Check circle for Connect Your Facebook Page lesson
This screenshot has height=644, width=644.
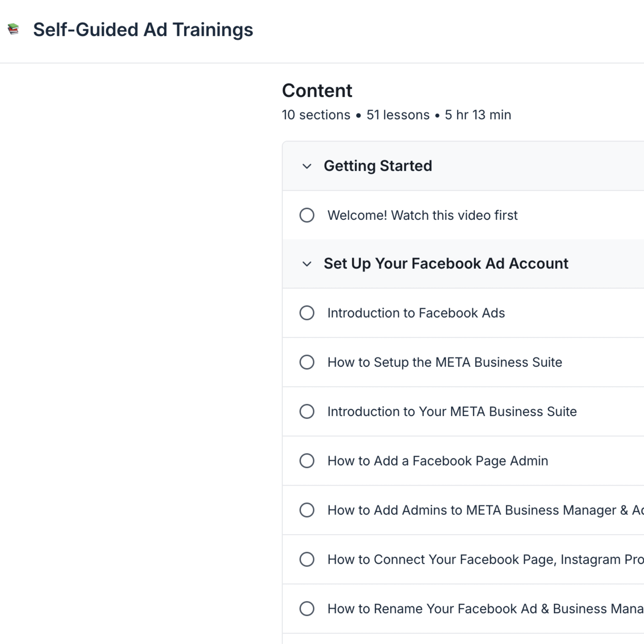pyautogui.click(x=307, y=559)
